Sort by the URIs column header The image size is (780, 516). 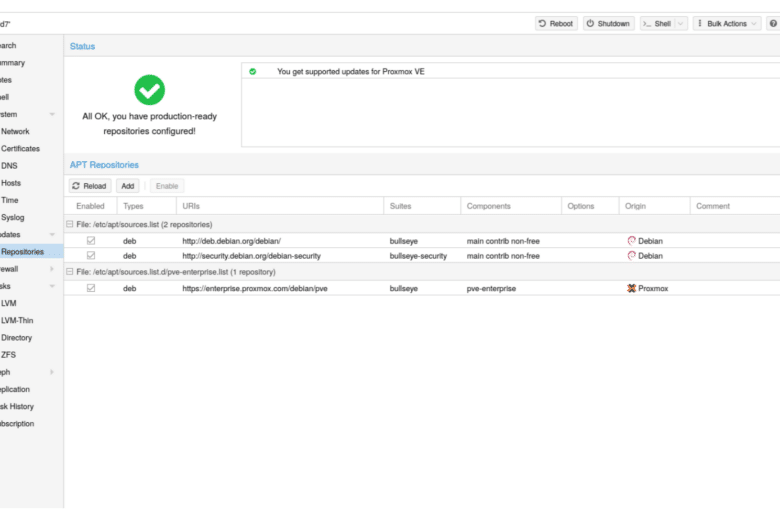[x=280, y=206]
